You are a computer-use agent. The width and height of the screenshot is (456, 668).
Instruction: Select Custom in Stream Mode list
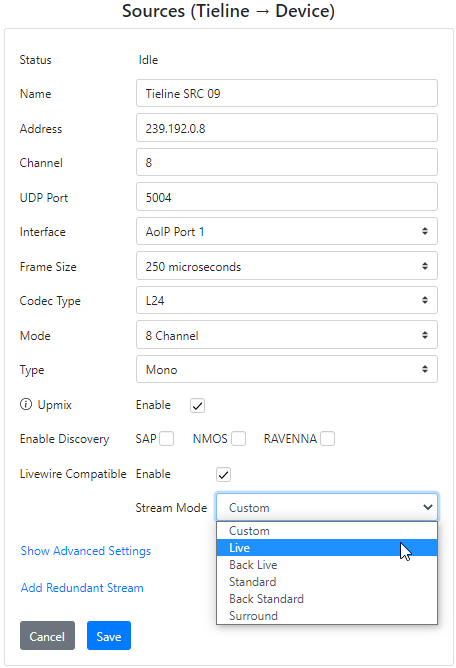pos(327,531)
